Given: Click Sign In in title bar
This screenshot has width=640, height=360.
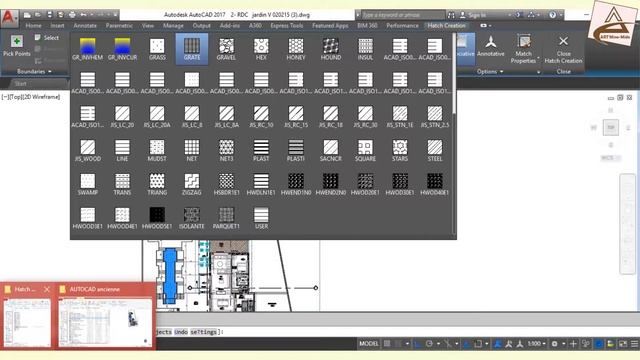Looking at the screenshot, I should click(x=473, y=15).
